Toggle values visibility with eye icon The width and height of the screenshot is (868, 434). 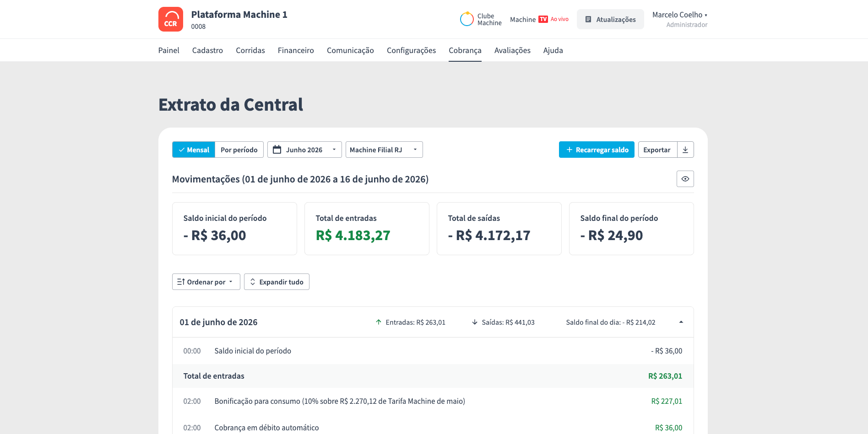tap(685, 179)
